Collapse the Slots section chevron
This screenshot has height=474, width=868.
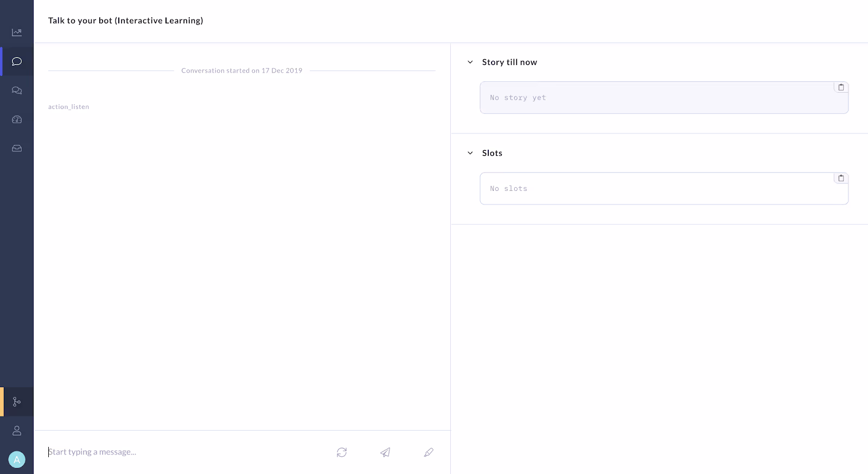(x=470, y=153)
